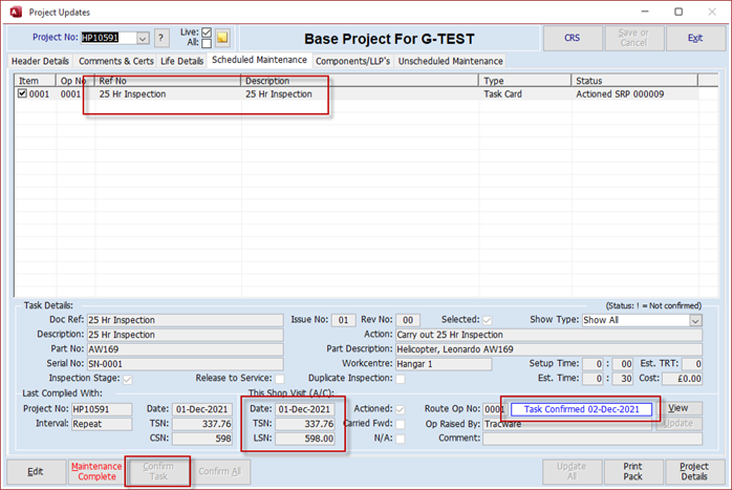Click View button next to Task Confirmed
This screenshot has width=732, height=490.
click(678, 409)
